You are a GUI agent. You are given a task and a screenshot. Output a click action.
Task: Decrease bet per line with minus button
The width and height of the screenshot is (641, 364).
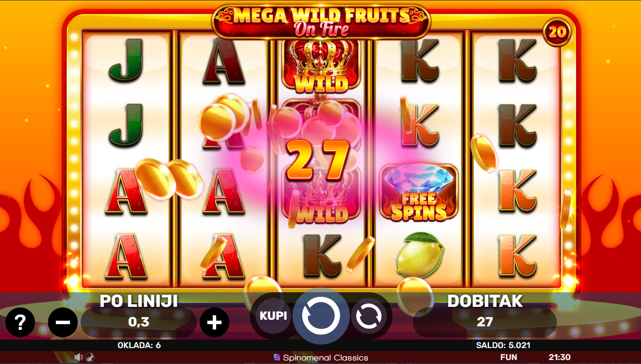[63, 322]
